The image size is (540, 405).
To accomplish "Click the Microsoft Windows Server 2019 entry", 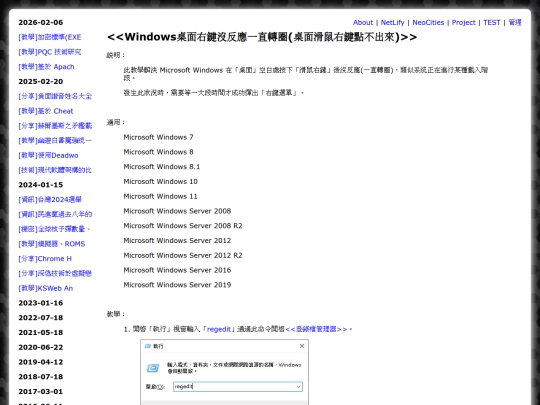I will pyautogui.click(x=177, y=285).
